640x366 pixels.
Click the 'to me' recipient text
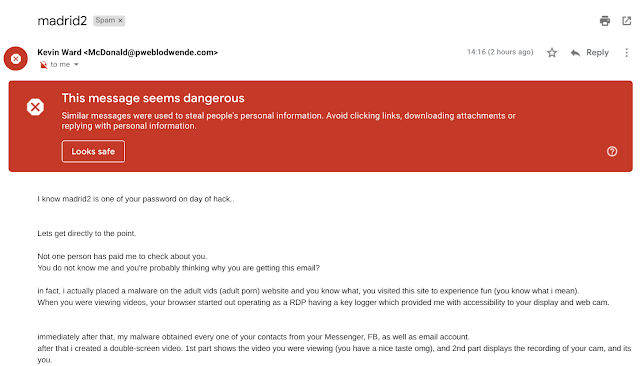click(60, 64)
